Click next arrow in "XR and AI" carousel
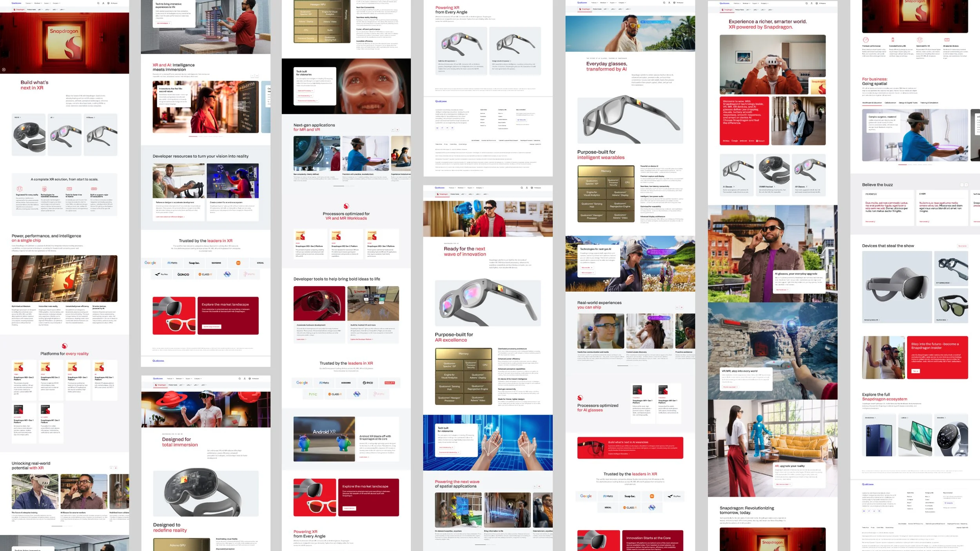The height and width of the screenshot is (551, 980). [x=257, y=76]
